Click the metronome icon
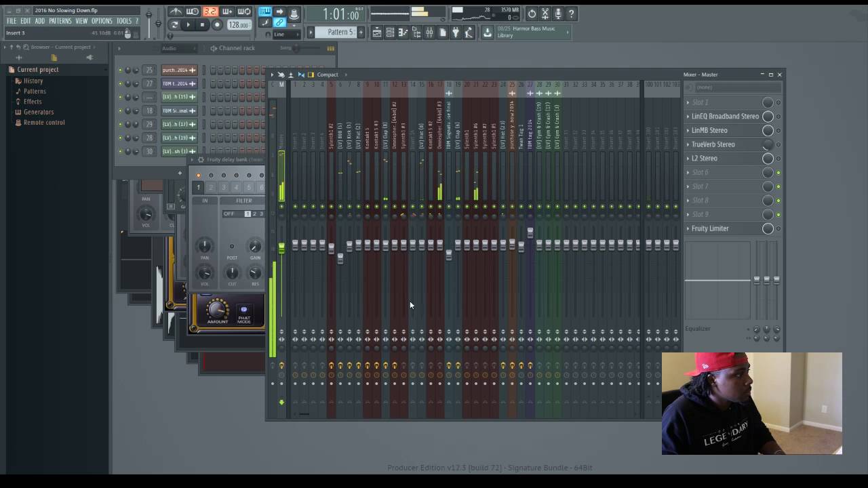 tap(176, 12)
